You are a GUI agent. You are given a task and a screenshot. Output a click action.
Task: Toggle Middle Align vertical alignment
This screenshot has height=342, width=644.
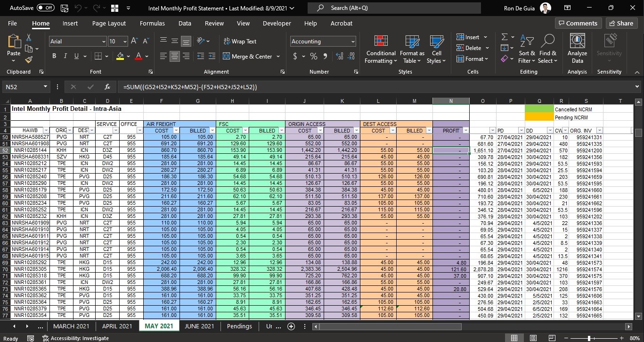pos(175,41)
